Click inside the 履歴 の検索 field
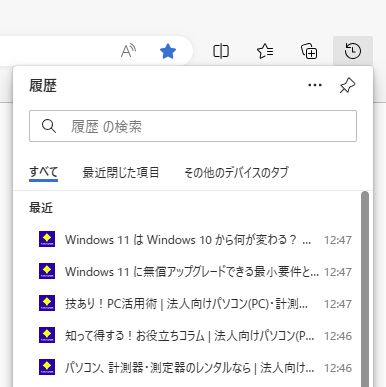386x387 pixels. [193, 126]
